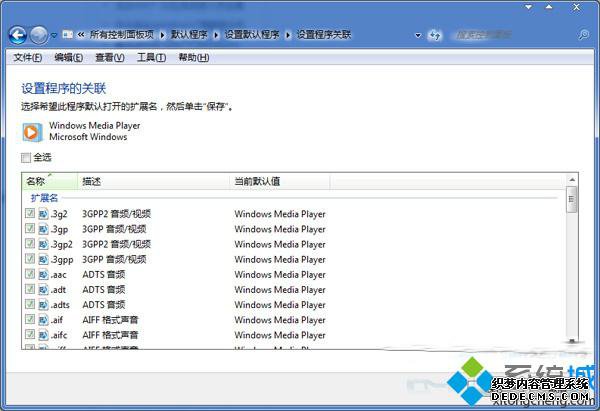Go to 设置默认程序 breadcrumb
Screen dimensions: 600x411
click(x=252, y=35)
